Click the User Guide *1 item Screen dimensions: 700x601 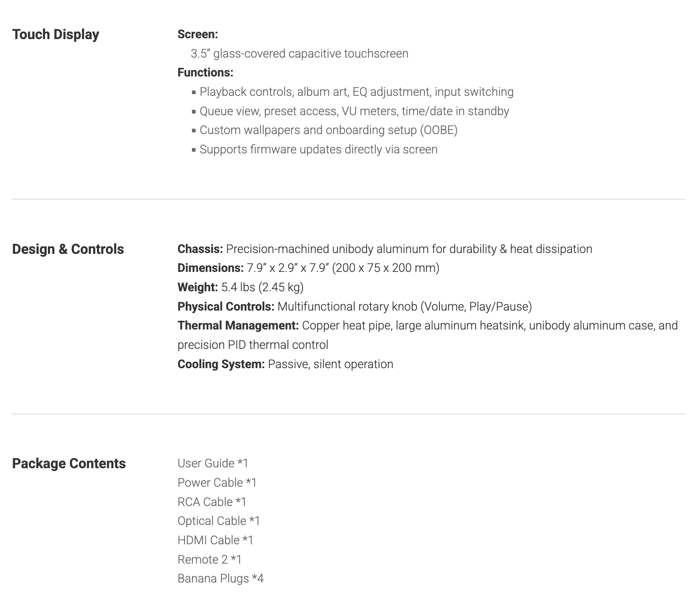(x=213, y=464)
